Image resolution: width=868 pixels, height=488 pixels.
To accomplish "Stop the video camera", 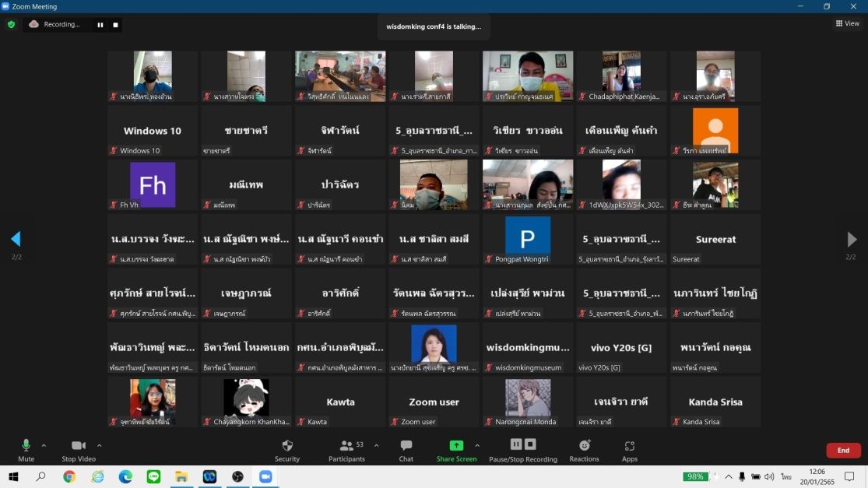I will (x=79, y=451).
